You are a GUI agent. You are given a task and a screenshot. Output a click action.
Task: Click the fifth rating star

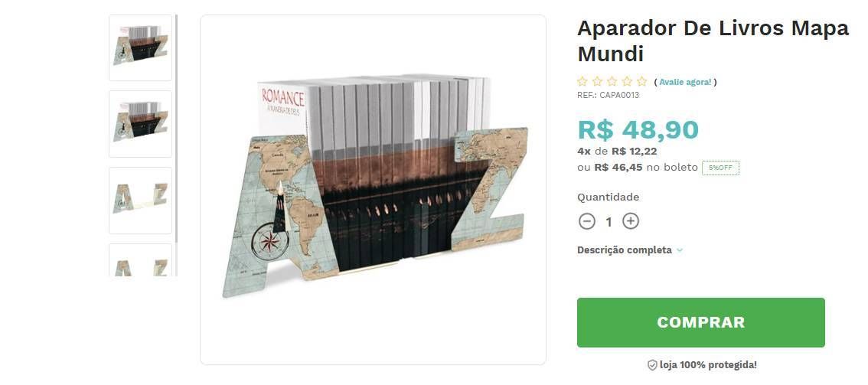(642, 82)
